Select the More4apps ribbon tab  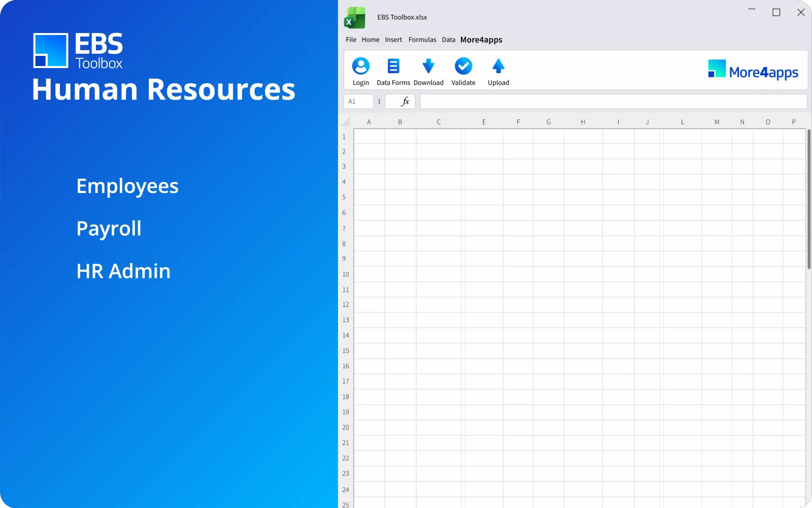[x=481, y=40]
